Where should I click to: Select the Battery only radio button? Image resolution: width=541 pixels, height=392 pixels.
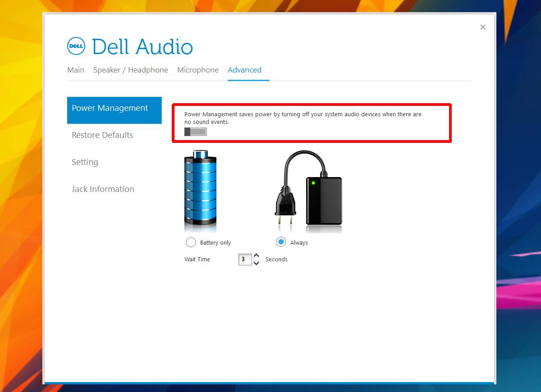(191, 242)
